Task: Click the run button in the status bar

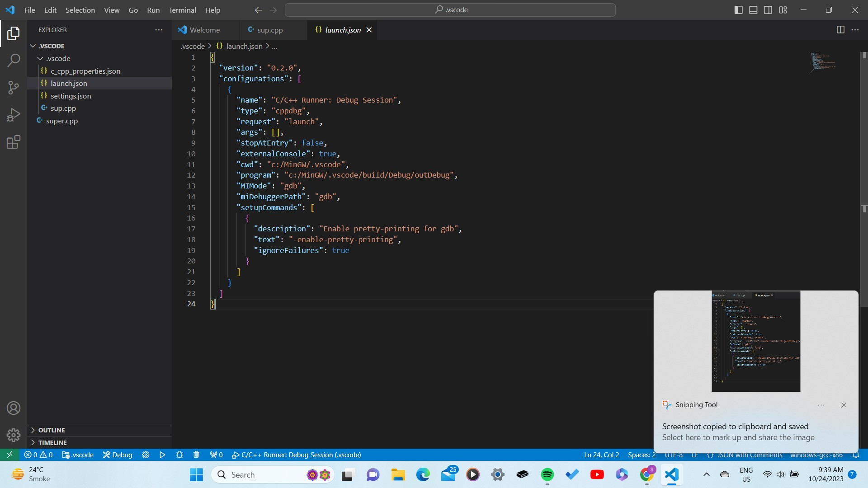Action: pos(162,455)
